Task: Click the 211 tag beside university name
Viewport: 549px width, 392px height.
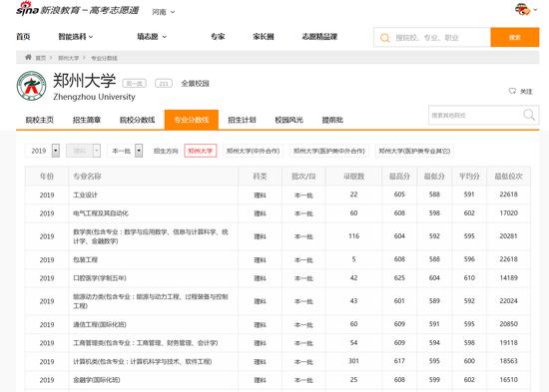Action: coord(164,84)
